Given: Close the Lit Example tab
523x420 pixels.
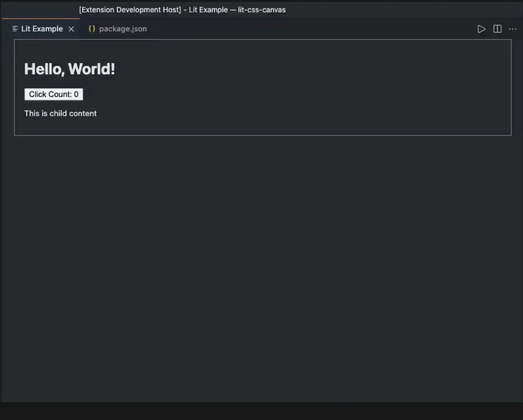Looking at the screenshot, I should 71,29.
